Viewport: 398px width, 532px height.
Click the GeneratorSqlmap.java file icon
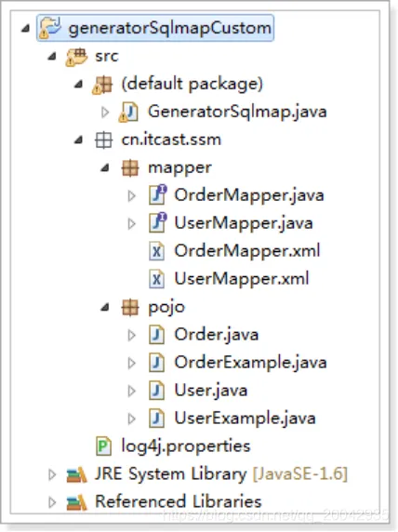click(x=128, y=113)
